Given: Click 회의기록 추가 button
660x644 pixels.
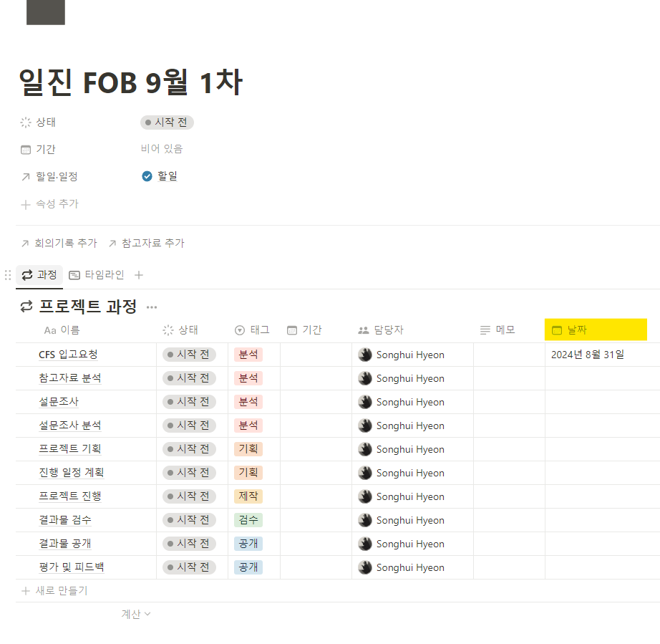Looking at the screenshot, I should pyautogui.click(x=59, y=243).
